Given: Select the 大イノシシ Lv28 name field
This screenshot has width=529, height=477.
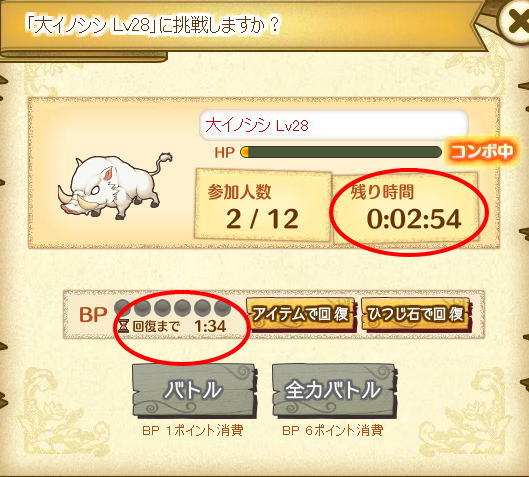Looking at the screenshot, I should [x=333, y=125].
